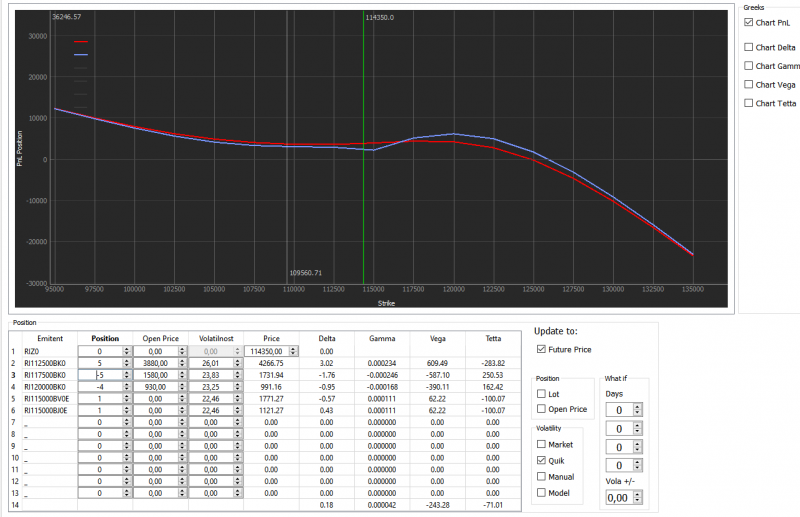Viewport: 800px width, 517px height.
Task: Click RI117500BK0 volatility spinner arrows
Action: point(237,375)
